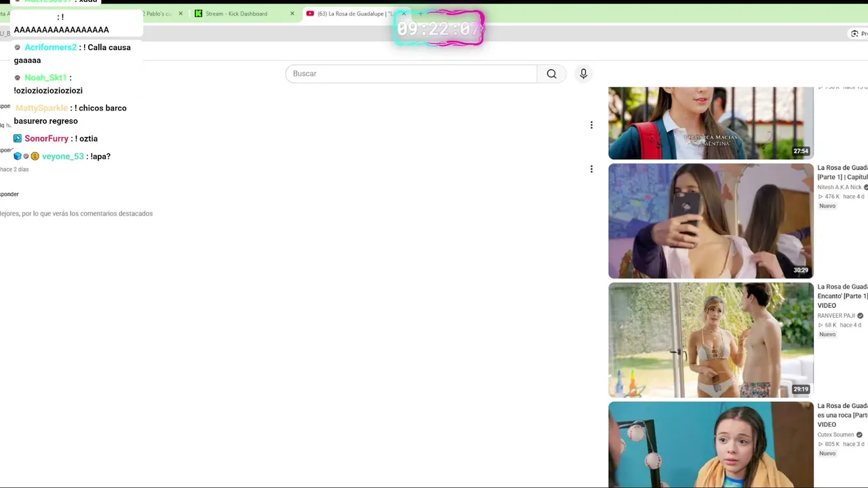Click the gold coin badge beside veyone_53

[35, 157]
